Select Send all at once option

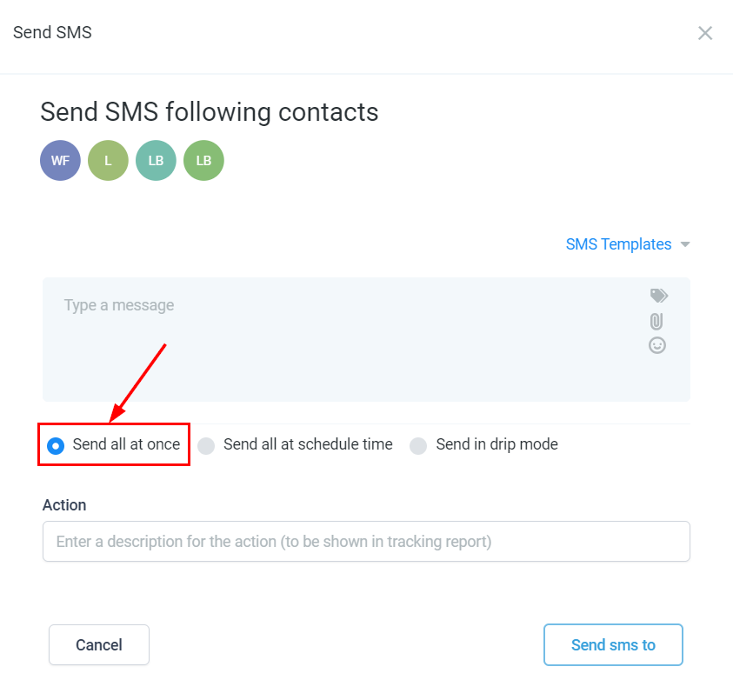(x=57, y=445)
